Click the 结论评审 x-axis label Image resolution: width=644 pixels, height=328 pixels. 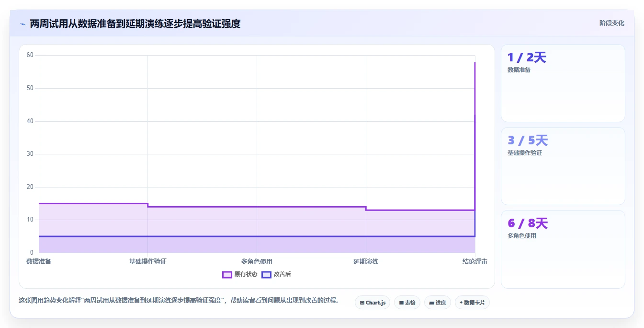(x=475, y=261)
